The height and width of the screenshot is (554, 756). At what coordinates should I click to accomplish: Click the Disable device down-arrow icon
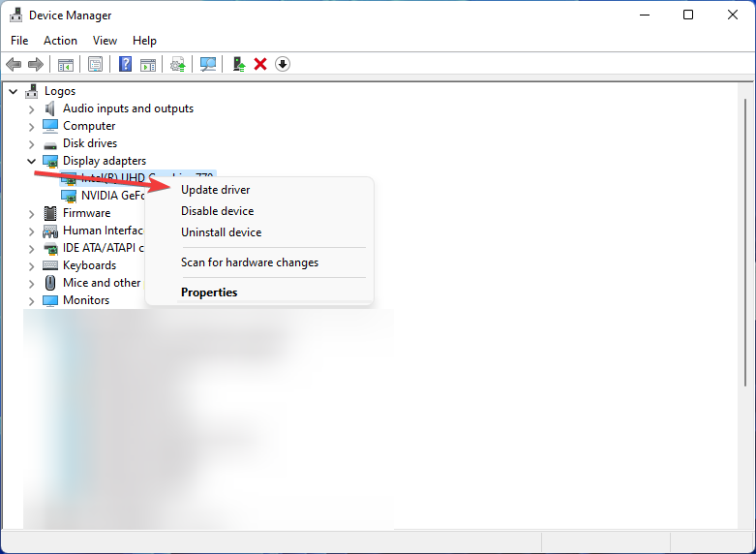click(x=283, y=64)
